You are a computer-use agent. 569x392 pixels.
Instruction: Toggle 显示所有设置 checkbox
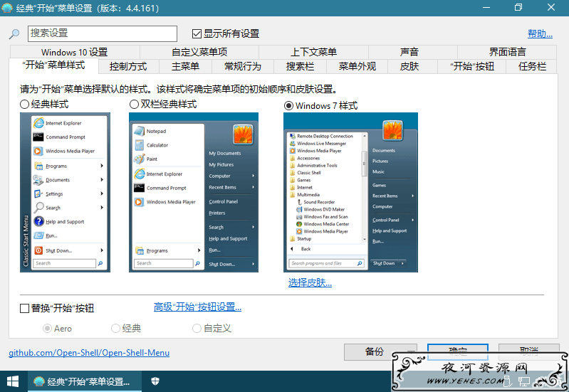[197, 33]
